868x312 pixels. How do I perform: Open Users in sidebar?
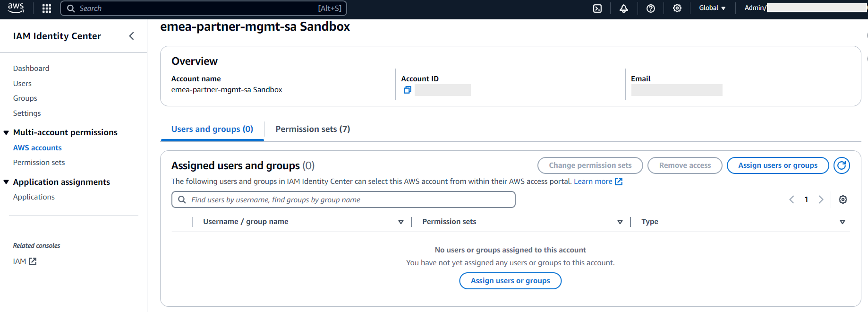pos(22,84)
